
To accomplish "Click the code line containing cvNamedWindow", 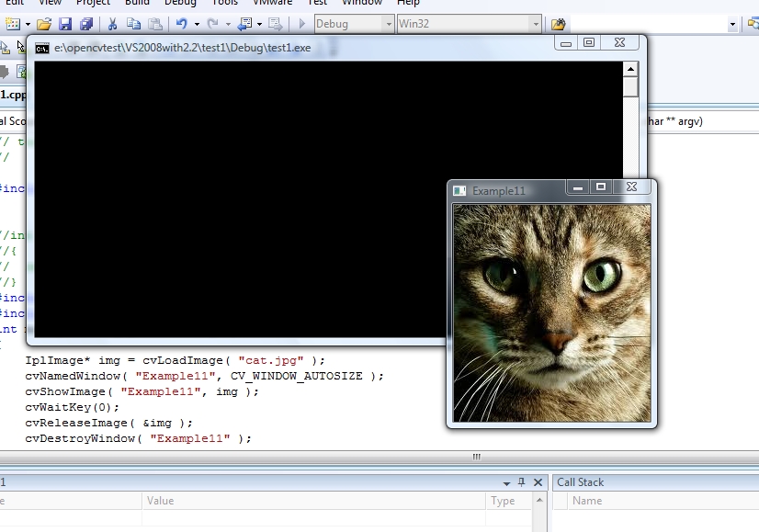I will click(x=204, y=376).
